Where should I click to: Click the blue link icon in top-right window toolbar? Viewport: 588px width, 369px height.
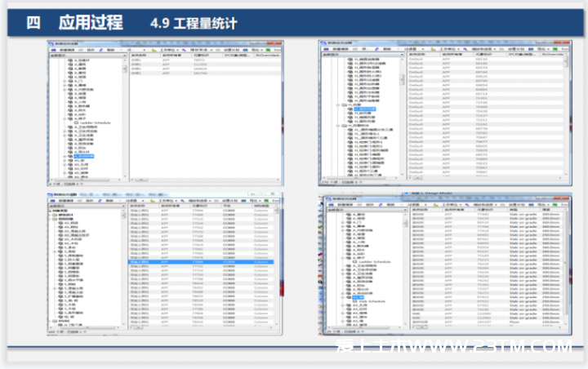point(376,49)
